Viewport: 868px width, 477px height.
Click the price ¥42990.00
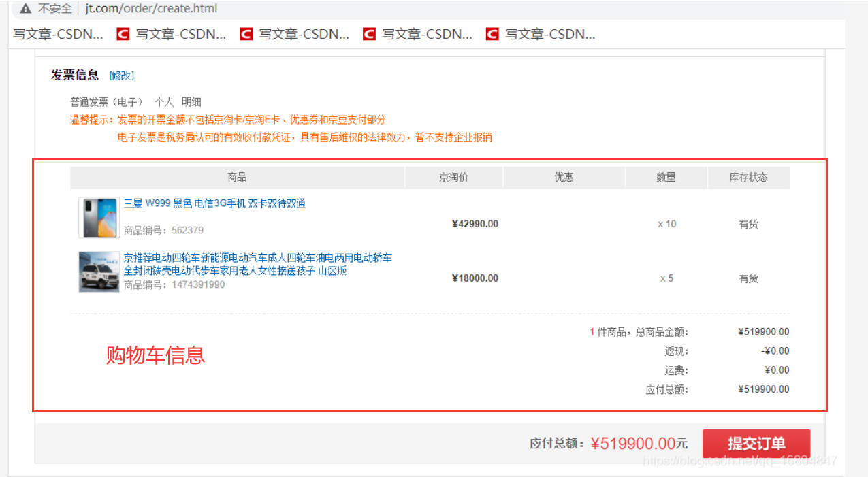pos(475,224)
